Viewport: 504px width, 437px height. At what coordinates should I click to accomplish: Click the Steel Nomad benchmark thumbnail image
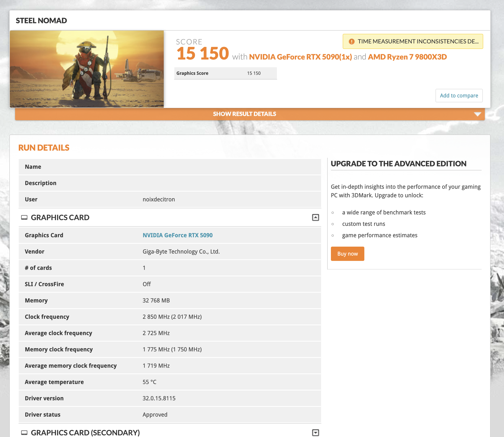pyautogui.click(x=87, y=69)
